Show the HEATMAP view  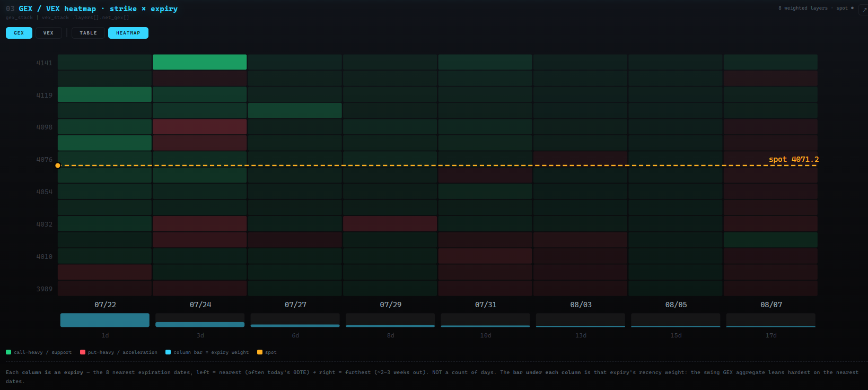click(128, 33)
